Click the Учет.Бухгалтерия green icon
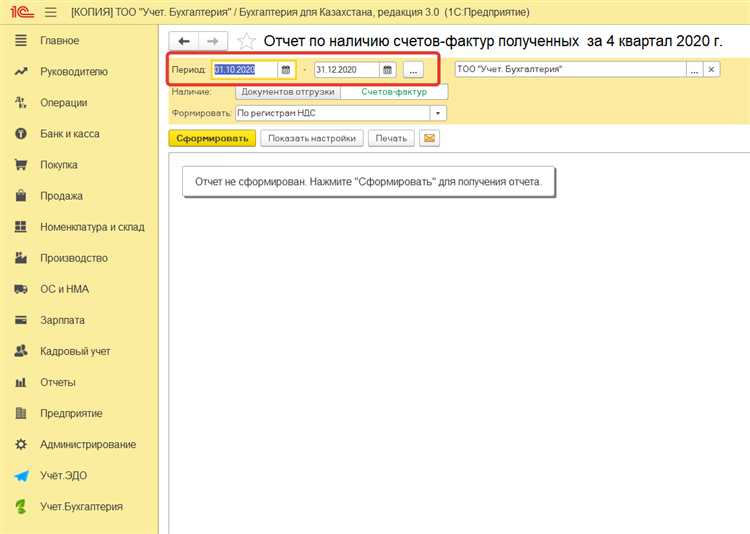 pyautogui.click(x=21, y=506)
